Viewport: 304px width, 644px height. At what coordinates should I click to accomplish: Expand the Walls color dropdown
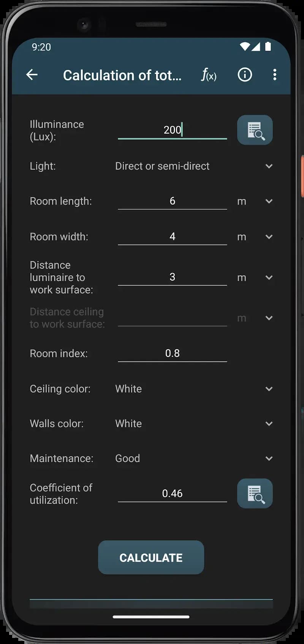269,424
